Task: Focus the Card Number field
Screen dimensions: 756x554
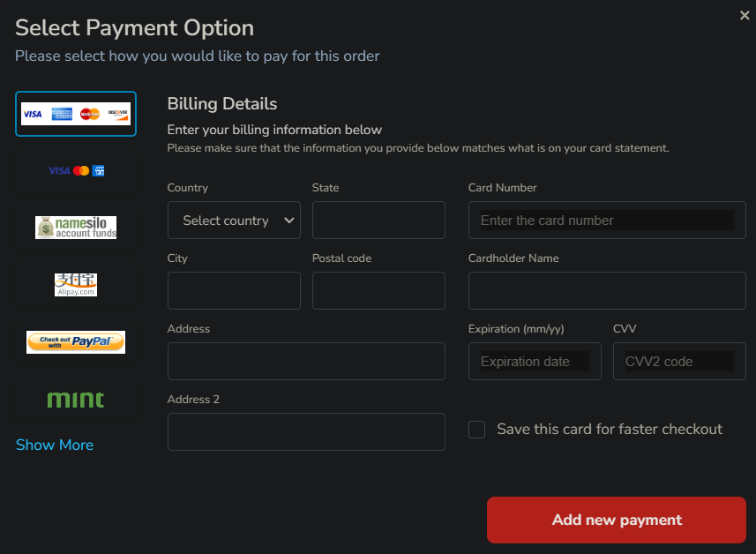Action: pyautogui.click(x=607, y=221)
